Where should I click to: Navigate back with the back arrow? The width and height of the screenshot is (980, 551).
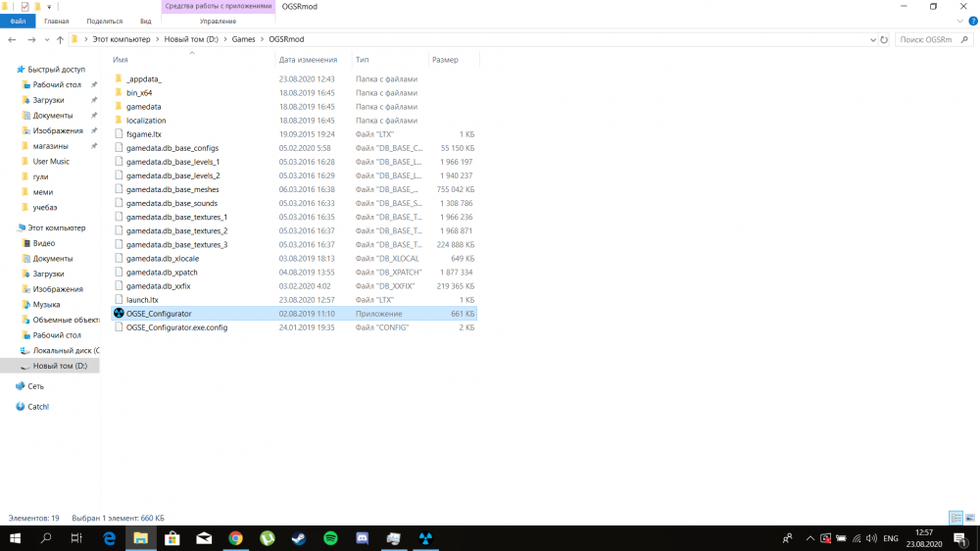tap(13, 39)
